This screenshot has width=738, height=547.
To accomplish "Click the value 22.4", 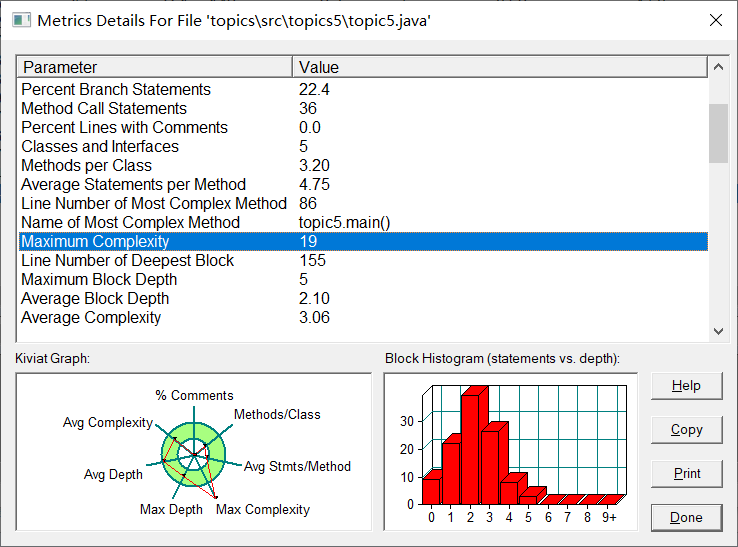I will (x=314, y=89).
